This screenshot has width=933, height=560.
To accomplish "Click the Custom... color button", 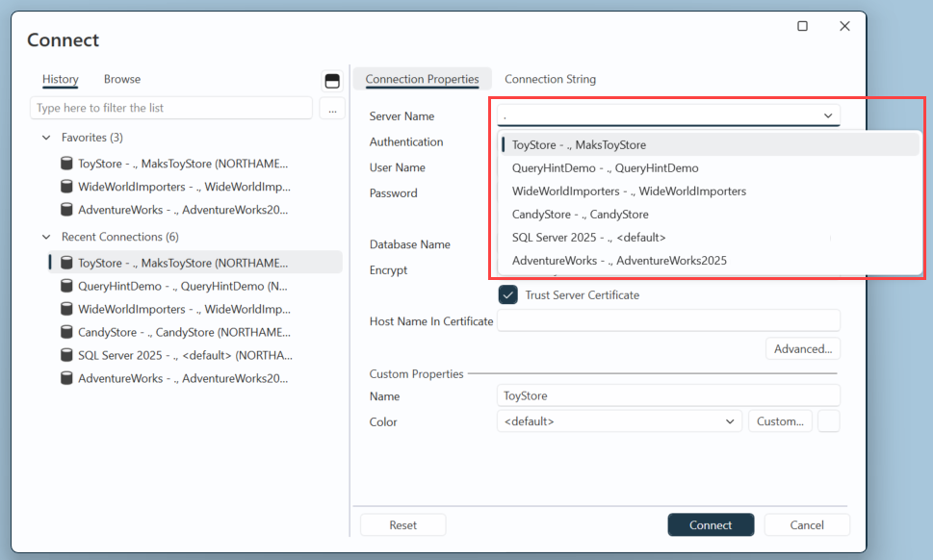I will coord(780,420).
